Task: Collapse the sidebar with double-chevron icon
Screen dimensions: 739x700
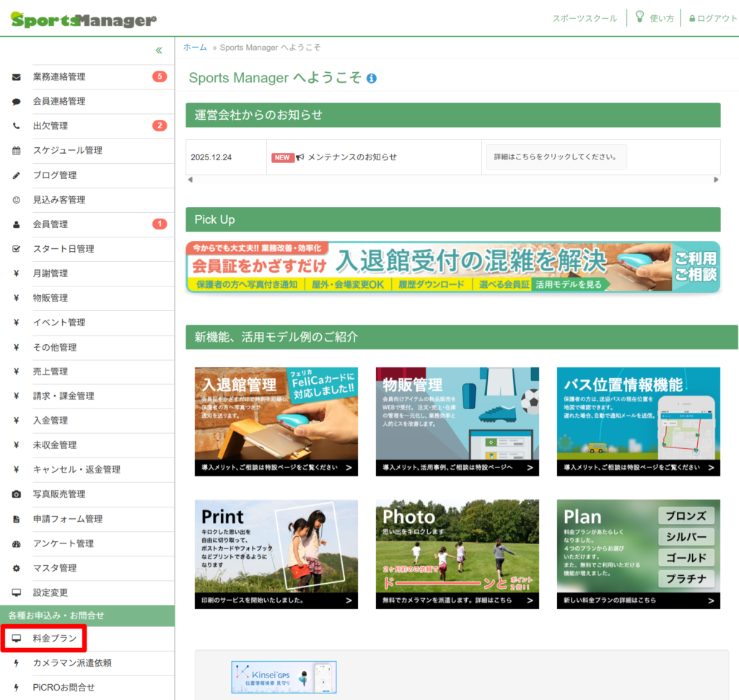Action: click(x=159, y=51)
